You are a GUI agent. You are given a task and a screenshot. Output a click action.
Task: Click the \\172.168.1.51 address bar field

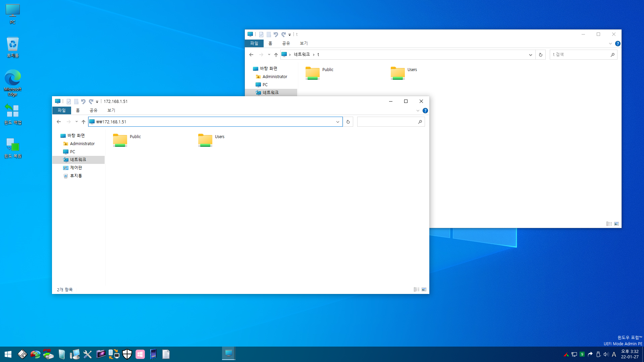[x=215, y=122]
